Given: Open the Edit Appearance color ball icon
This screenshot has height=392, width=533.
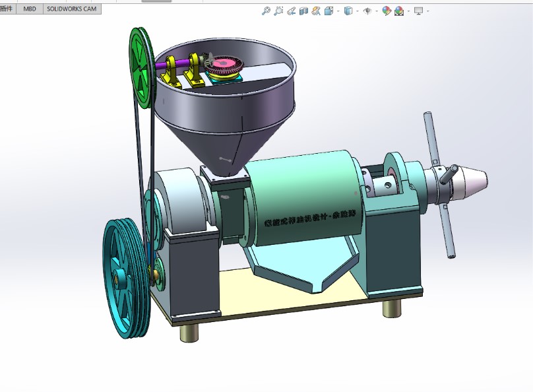Looking at the screenshot, I should point(387,11).
